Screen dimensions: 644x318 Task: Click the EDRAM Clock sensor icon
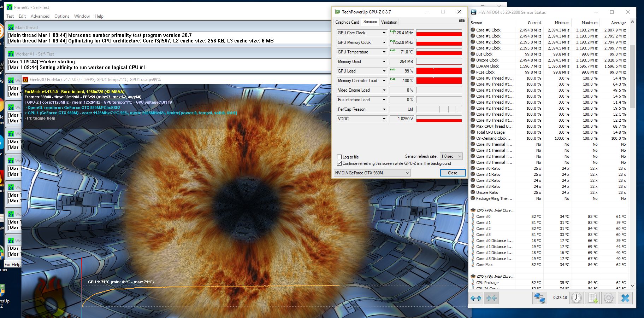473,66
